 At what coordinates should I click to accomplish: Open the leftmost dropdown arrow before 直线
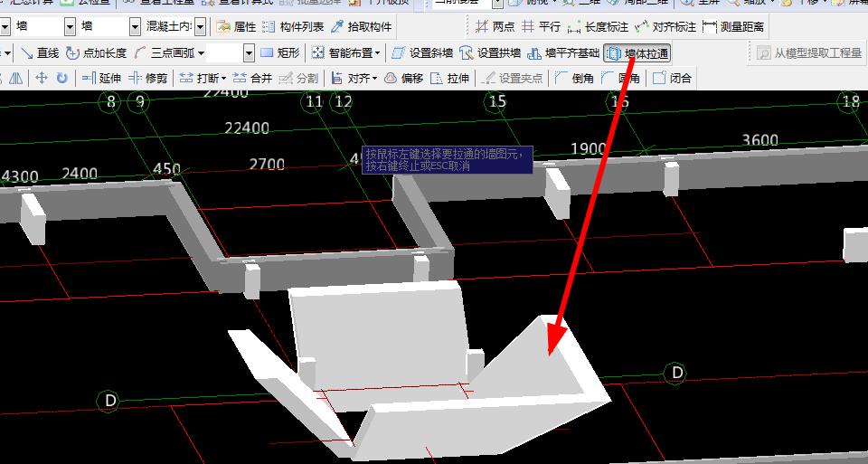coord(6,53)
